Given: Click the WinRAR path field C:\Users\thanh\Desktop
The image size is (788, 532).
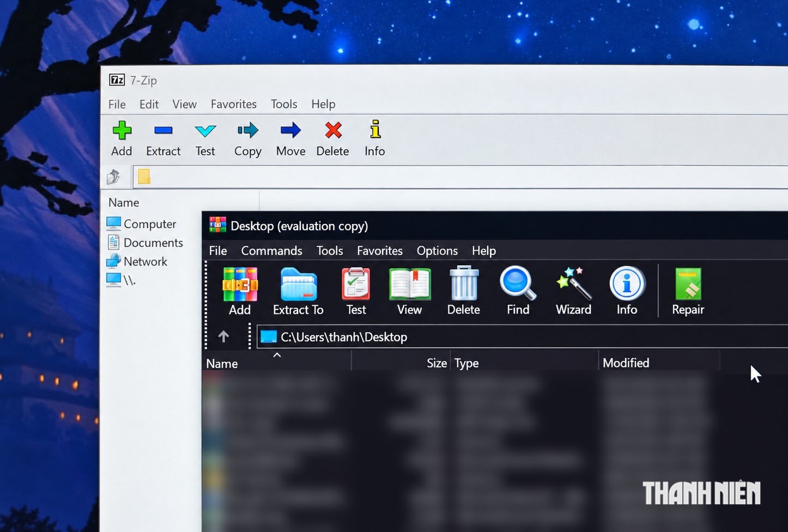Looking at the screenshot, I should [523, 337].
